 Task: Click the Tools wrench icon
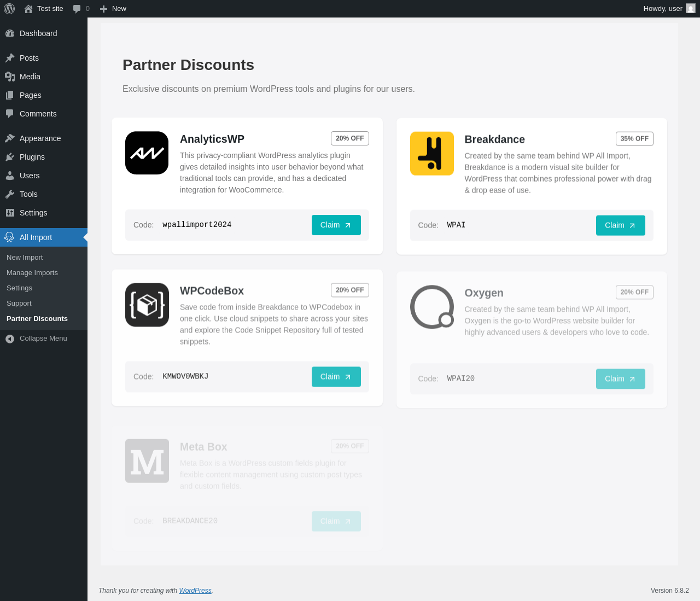coord(10,194)
